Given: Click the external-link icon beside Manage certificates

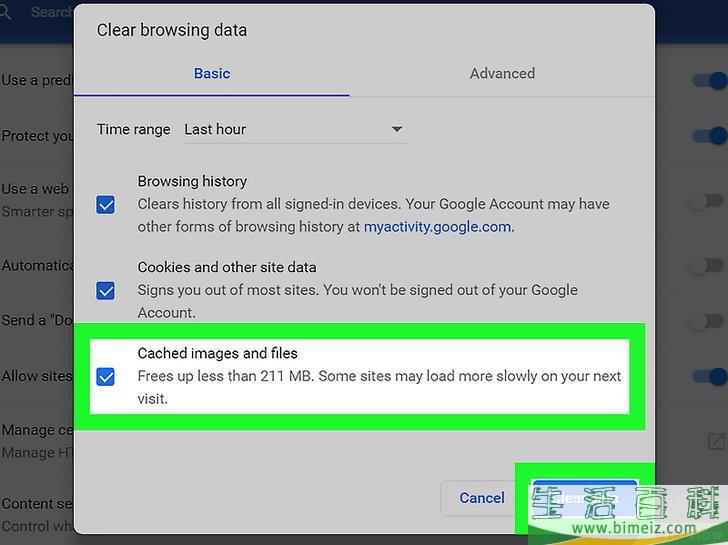Looking at the screenshot, I should coord(716,441).
